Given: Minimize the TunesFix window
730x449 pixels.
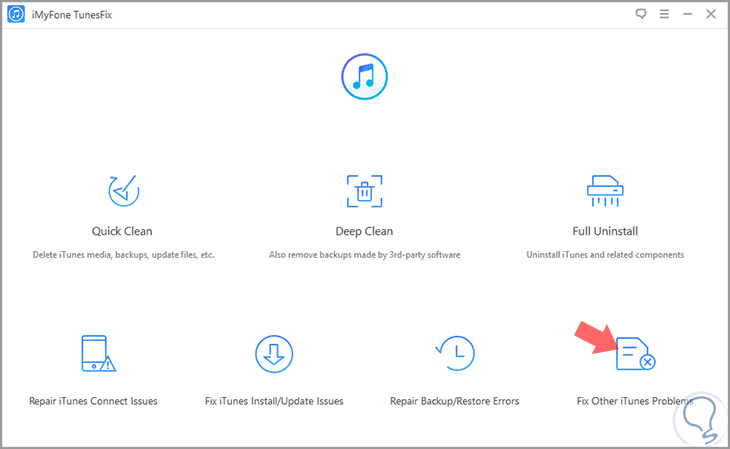Looking at the screenshot, I should pyautogui.click(x=688, y=14).
